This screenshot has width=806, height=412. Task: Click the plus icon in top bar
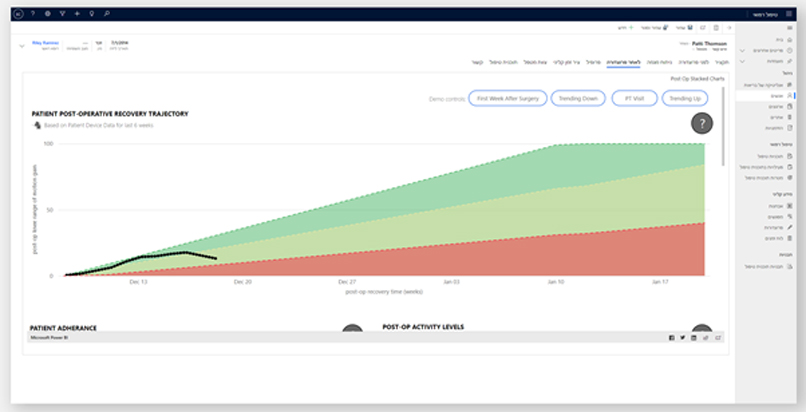pyautogui.click(x=77, y=14)
